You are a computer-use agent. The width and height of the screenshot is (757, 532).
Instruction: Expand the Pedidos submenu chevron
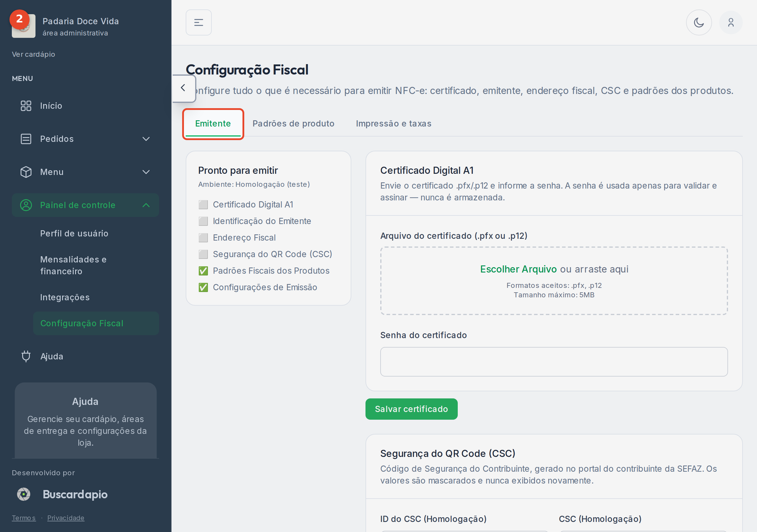[x=146, y=139]
